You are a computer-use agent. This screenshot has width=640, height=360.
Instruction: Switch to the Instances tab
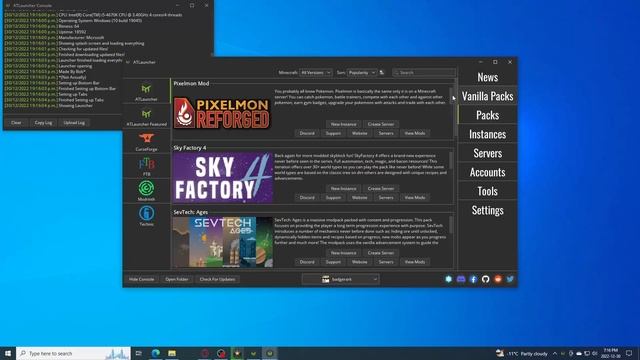click(487, 134)
